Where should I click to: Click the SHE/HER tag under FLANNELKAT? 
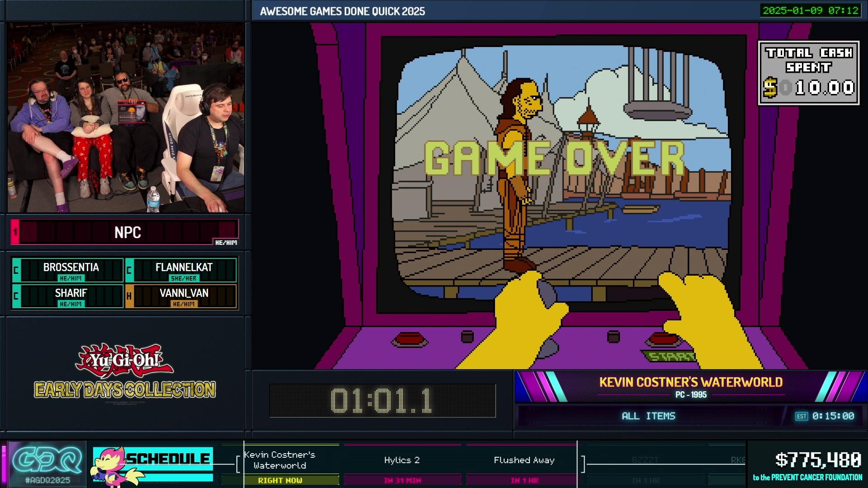coord(184,278)
